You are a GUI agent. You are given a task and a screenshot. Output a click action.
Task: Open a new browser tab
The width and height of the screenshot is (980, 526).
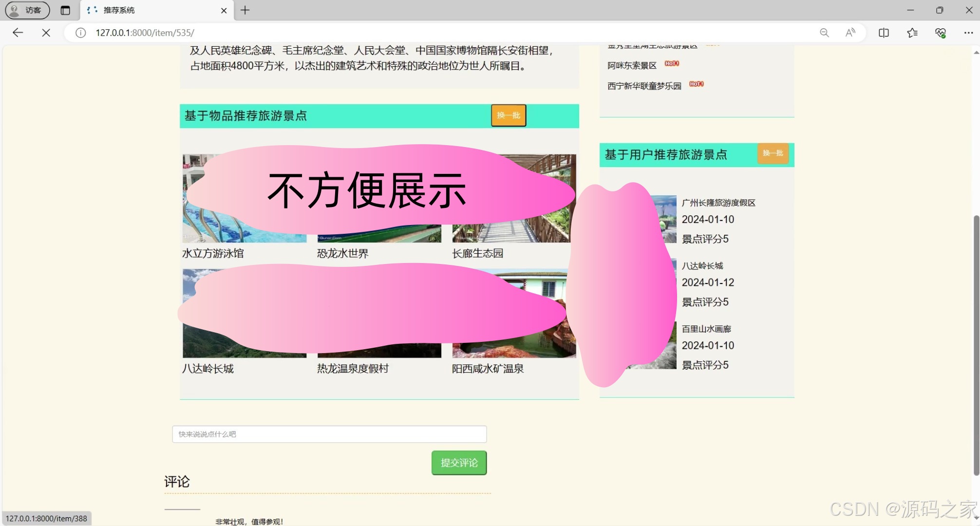(245, 10)
